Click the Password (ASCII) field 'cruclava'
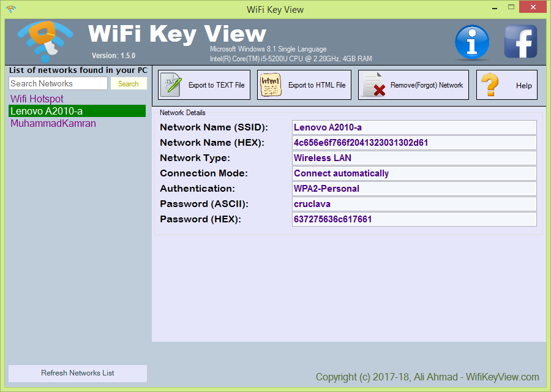The width and height of the screenshot is (551, 392). coord(414,204)
